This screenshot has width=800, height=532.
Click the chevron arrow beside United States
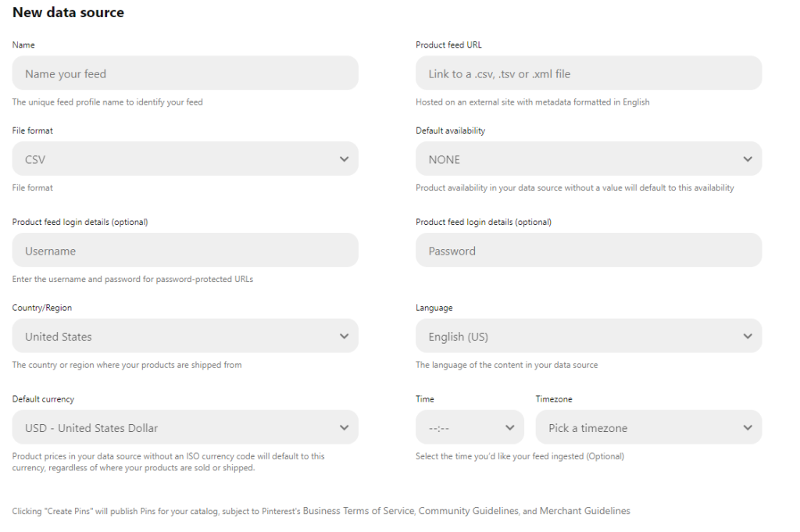(x=345, y=337)
